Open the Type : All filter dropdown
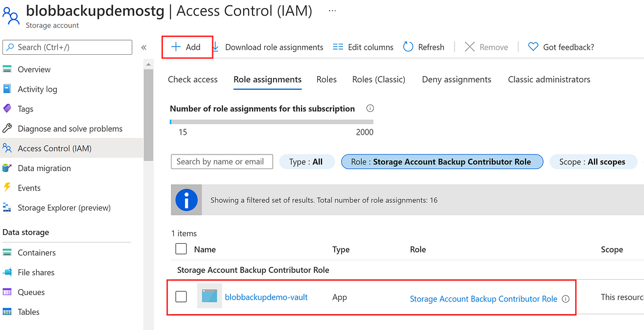This screenshot has height=330, width=644. point(306,162)
